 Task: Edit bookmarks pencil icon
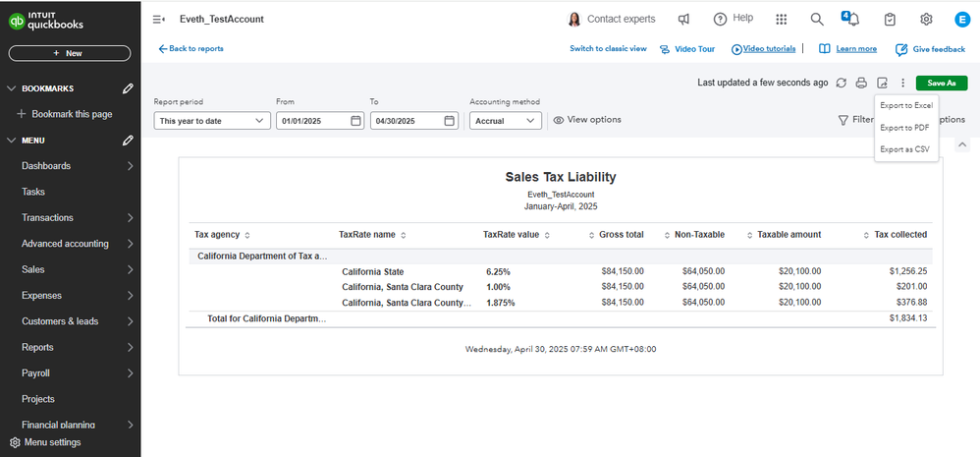click(128, 88)
